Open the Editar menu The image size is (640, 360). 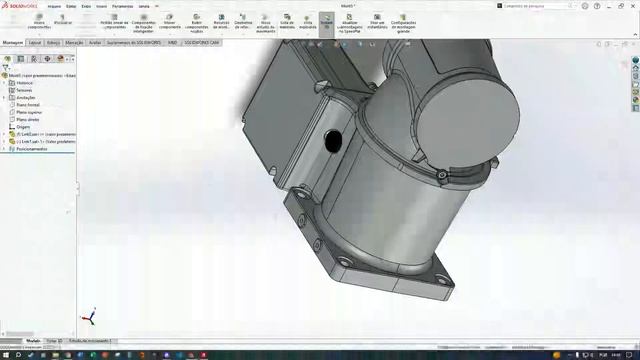(x=71, y=7)
